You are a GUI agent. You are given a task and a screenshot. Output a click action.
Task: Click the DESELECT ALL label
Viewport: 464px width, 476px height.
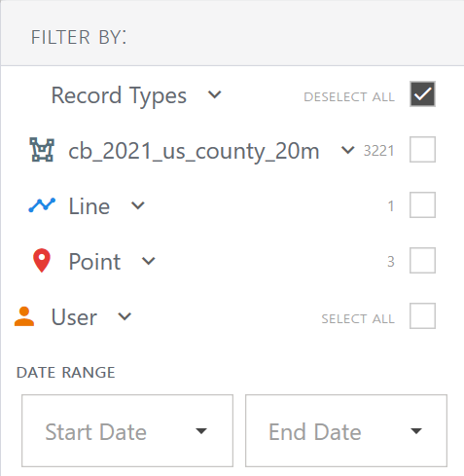pos(349,97)
